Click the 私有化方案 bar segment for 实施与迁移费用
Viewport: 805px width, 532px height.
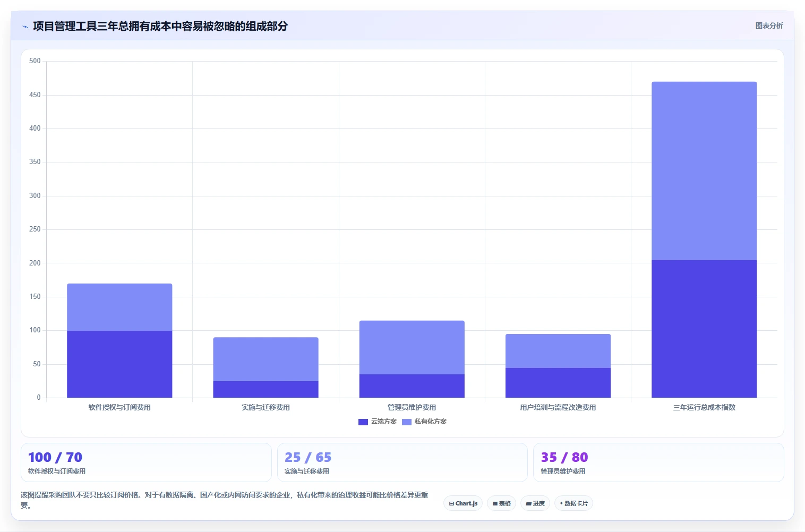(266, 359)
